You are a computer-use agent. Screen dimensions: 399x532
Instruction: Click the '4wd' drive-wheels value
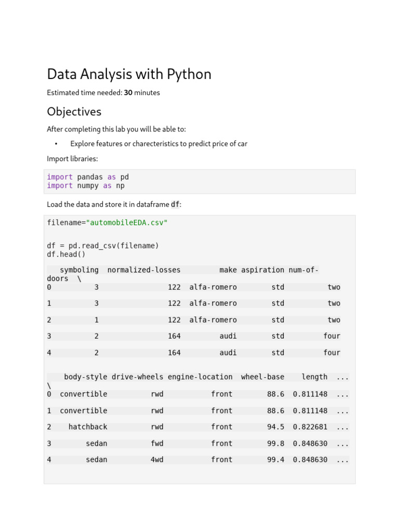[157, 459]
